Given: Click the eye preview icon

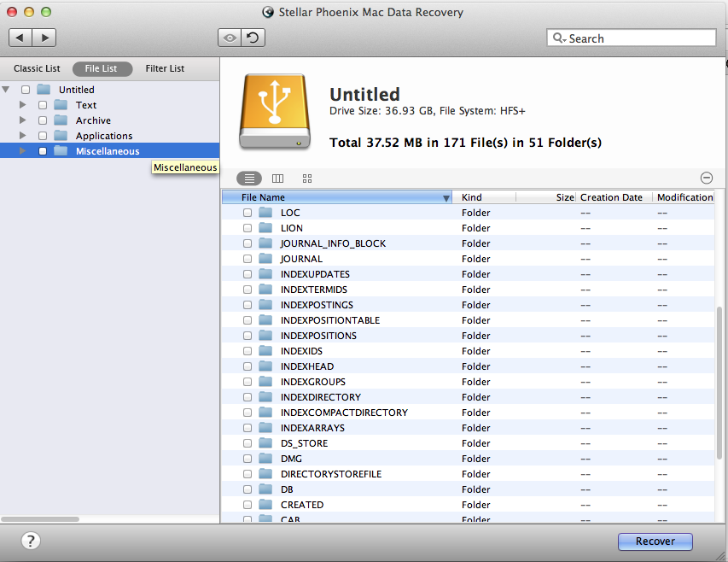Looking at the screenshot, I should point(230,38).
